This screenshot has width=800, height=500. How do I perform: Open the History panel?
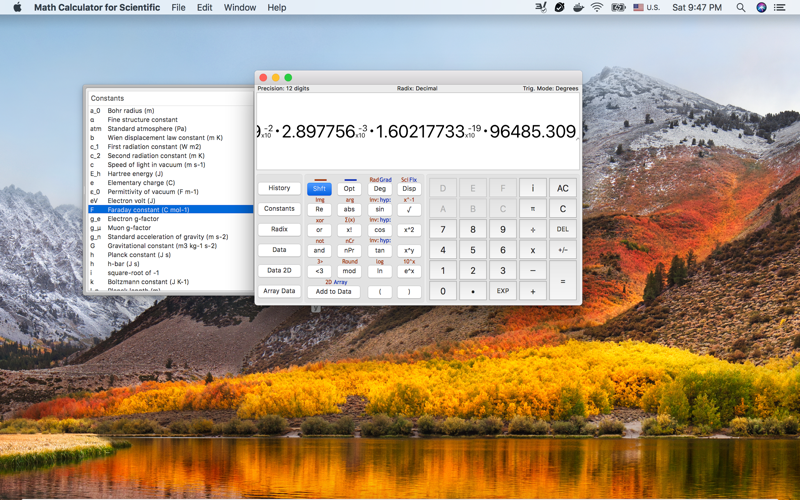click(279, 188)
